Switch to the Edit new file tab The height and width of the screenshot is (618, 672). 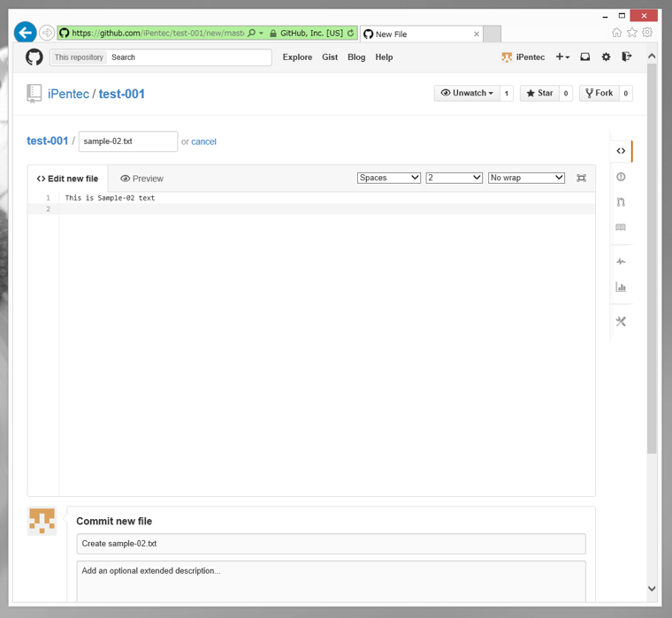click(68, 179)
